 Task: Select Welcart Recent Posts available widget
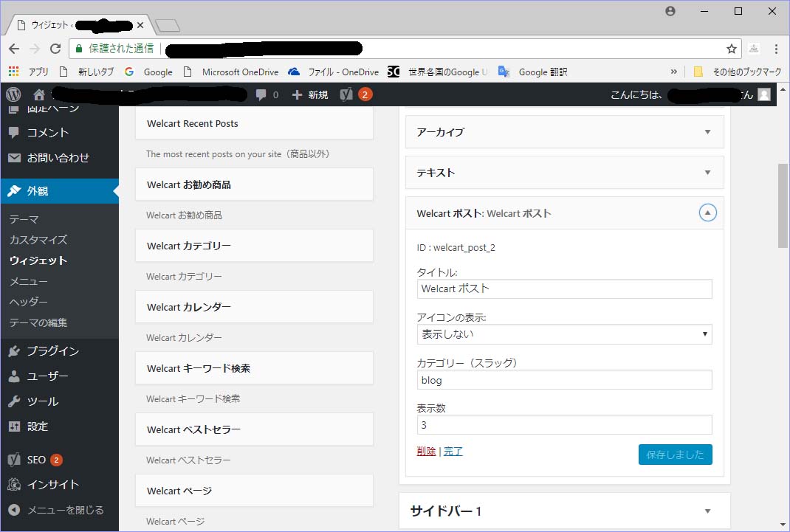point(255,123)
